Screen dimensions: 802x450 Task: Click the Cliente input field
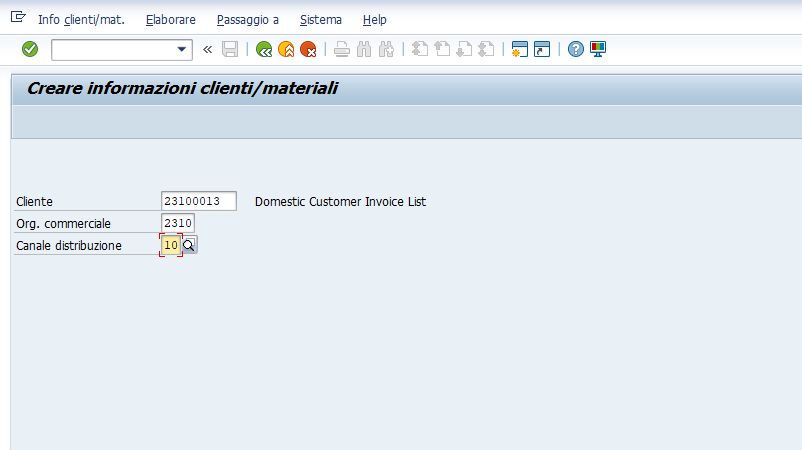point(198,201)
